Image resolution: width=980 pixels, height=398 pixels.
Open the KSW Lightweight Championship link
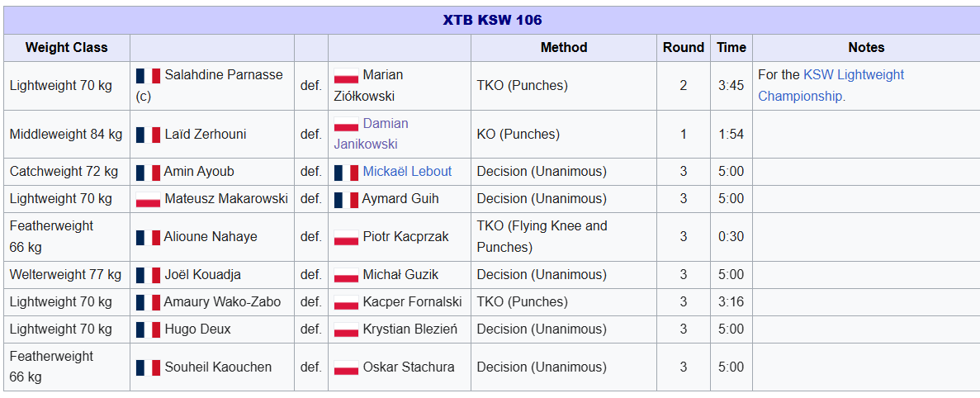[831, 86]
